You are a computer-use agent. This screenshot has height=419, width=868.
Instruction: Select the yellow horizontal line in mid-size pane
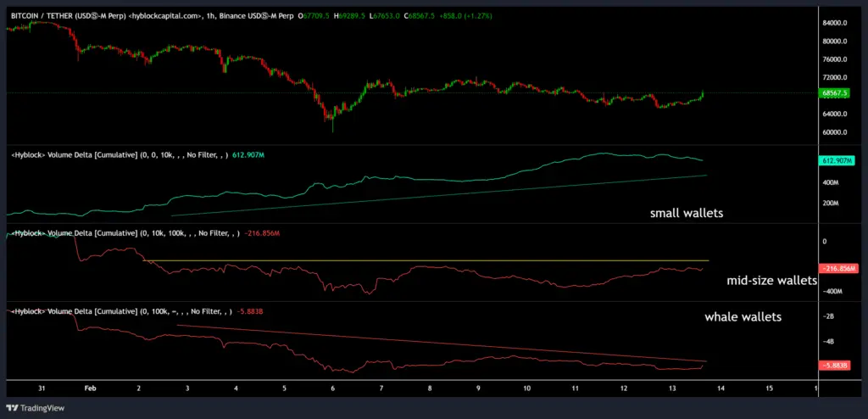[x=424, y=260]
